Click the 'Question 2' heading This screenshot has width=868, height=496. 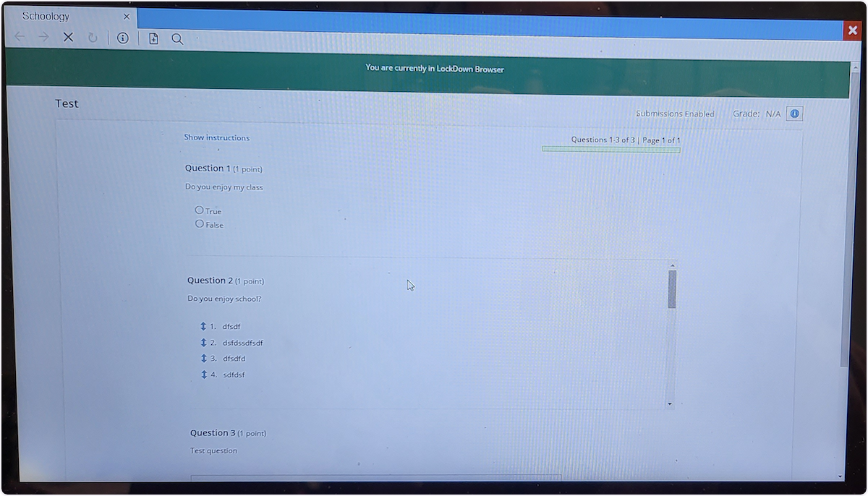[x=210, y=281]
